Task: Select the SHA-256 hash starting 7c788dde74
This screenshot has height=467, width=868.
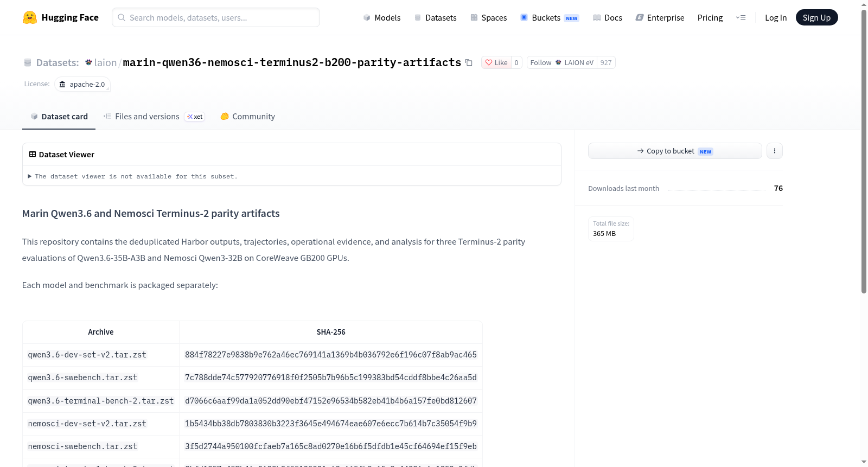Action: click(331, 378)
